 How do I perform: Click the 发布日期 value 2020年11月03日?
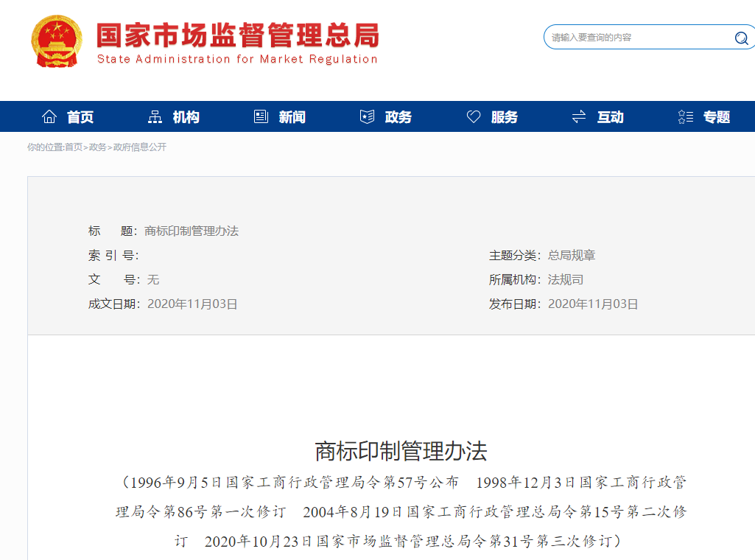click(x=593, y=304)
